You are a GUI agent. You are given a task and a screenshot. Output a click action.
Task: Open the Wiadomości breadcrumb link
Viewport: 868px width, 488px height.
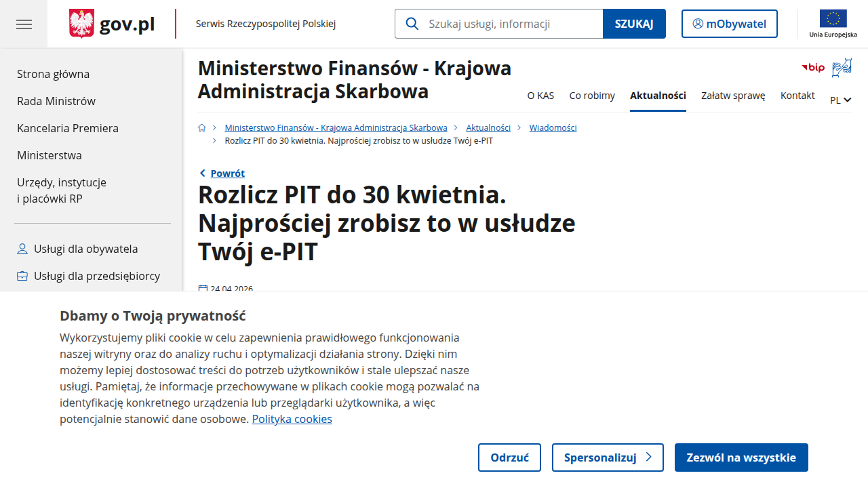pyautogui.click(x=553, y=127)
